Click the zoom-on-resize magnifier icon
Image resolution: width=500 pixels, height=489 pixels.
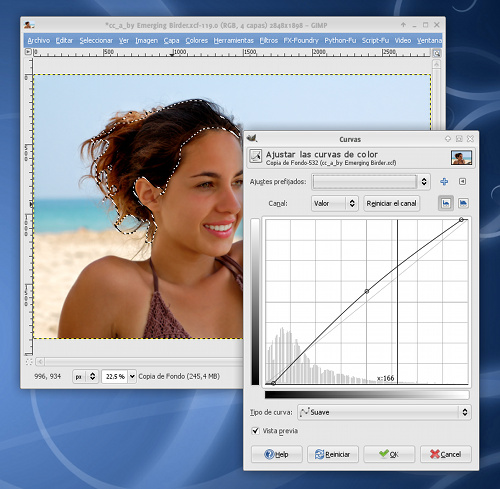(436, 53)
